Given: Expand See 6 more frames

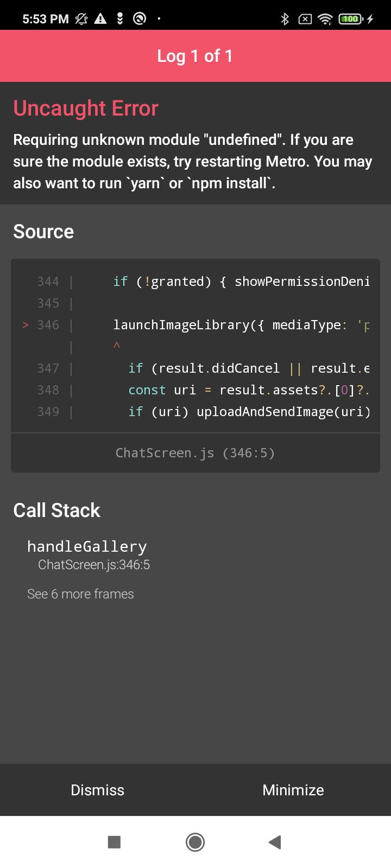Looking at the screenshot, I should tap(80, 594).
